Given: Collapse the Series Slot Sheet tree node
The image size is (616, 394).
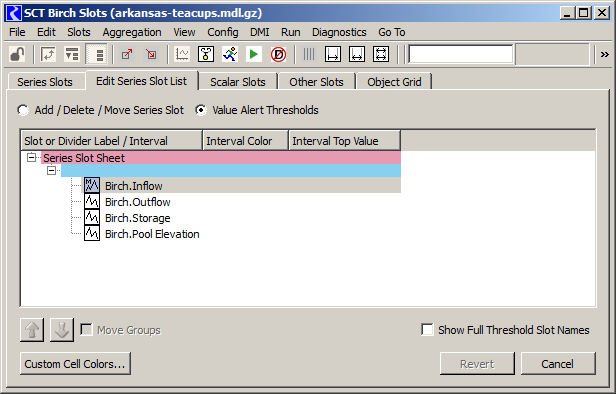Looking at the screenshot, I should pyautogui.click(x=31, y=158).
